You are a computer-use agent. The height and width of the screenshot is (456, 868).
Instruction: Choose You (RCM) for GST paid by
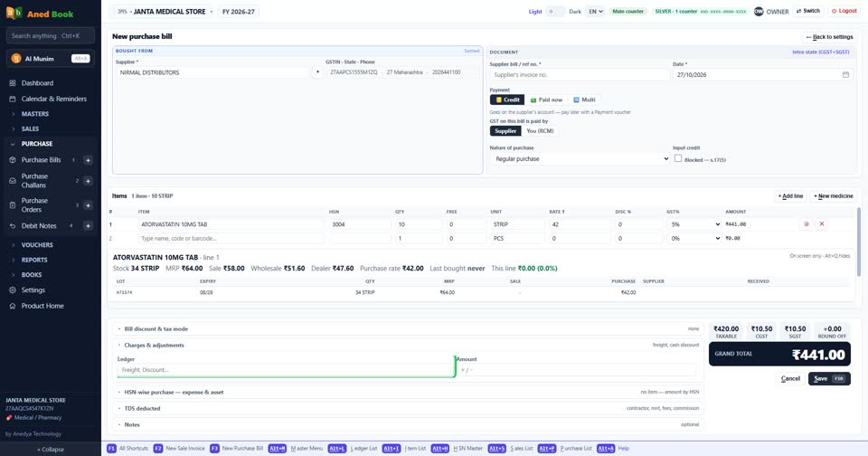coord(540,131)
